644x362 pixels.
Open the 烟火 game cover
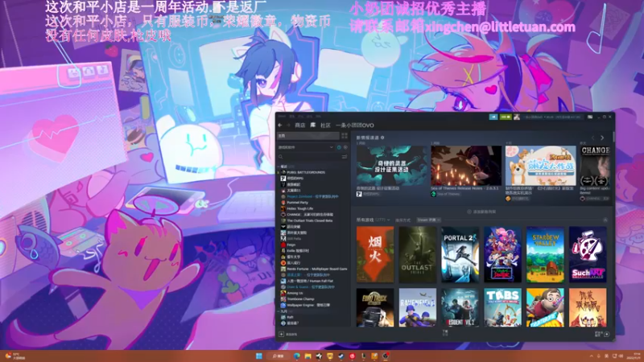point(375,254)
